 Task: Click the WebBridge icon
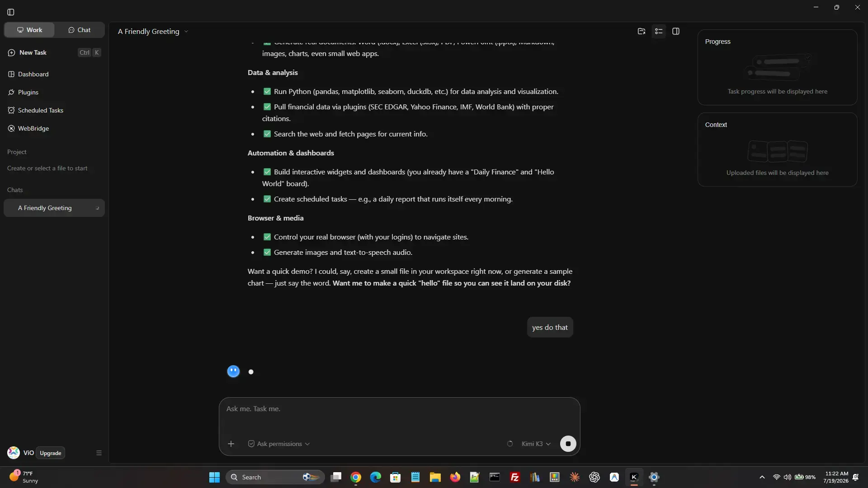(x=11, y=128)
